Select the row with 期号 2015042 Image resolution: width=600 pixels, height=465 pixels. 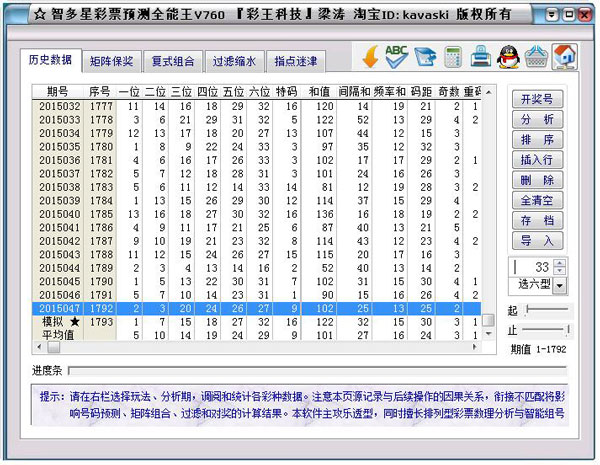(x=256, y=241)
